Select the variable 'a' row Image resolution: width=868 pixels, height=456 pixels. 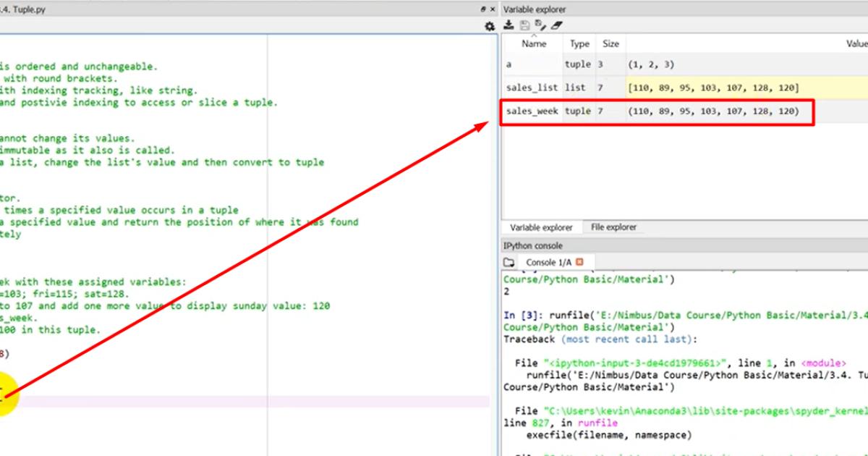point(532,64)
